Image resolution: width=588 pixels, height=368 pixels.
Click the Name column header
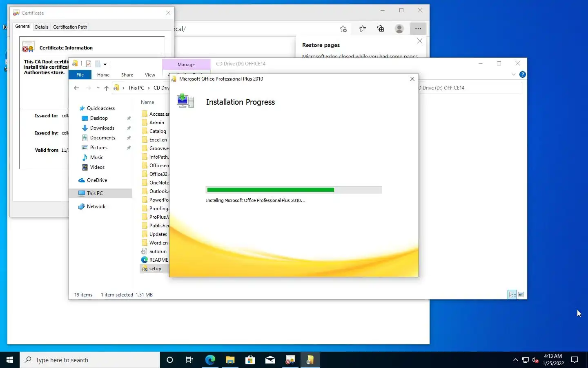click(147, 102)
